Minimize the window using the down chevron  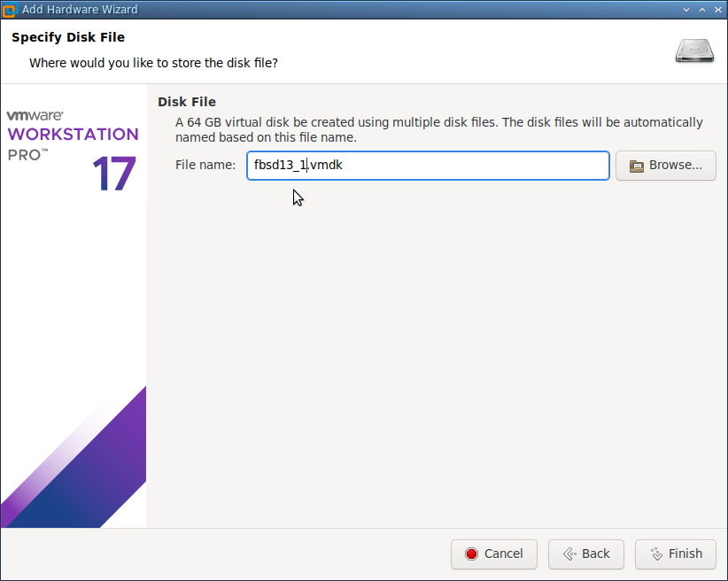tap(686, 10)
